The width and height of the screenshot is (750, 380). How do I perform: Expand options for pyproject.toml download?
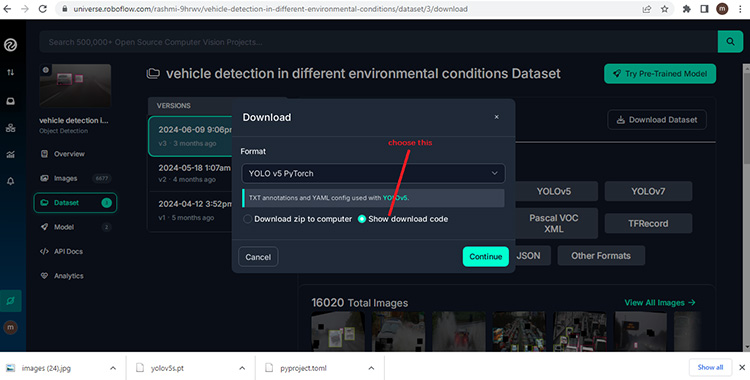pos(371,368)
